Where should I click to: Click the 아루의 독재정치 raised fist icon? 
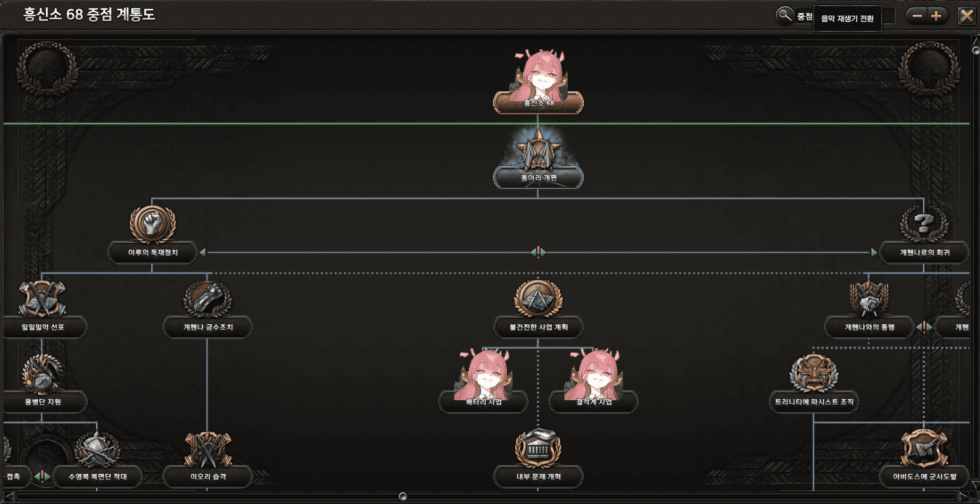pos(152,224)
